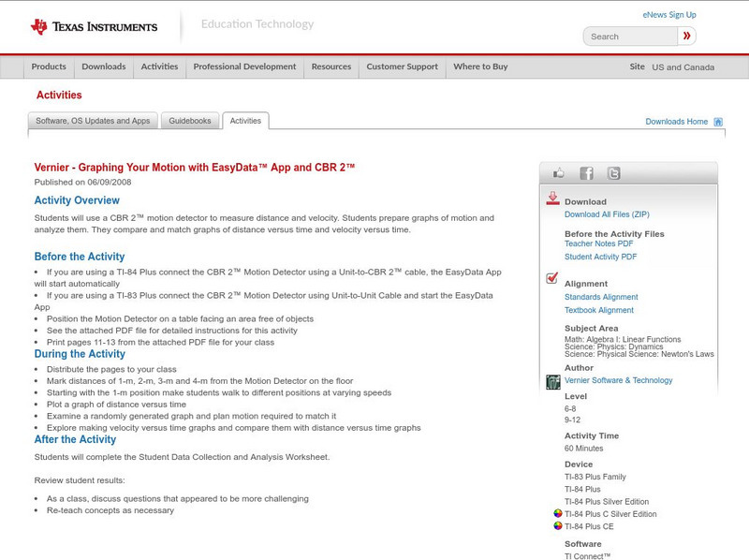Screen dimensions: 749x560
Task: Visit Vernier Software & Technology author link
Action: (x=618, y=380)
